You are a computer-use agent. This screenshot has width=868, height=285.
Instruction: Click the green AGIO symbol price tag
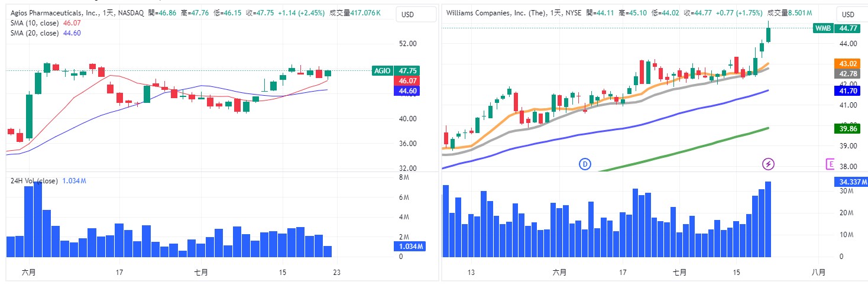[x=382, y=70]
